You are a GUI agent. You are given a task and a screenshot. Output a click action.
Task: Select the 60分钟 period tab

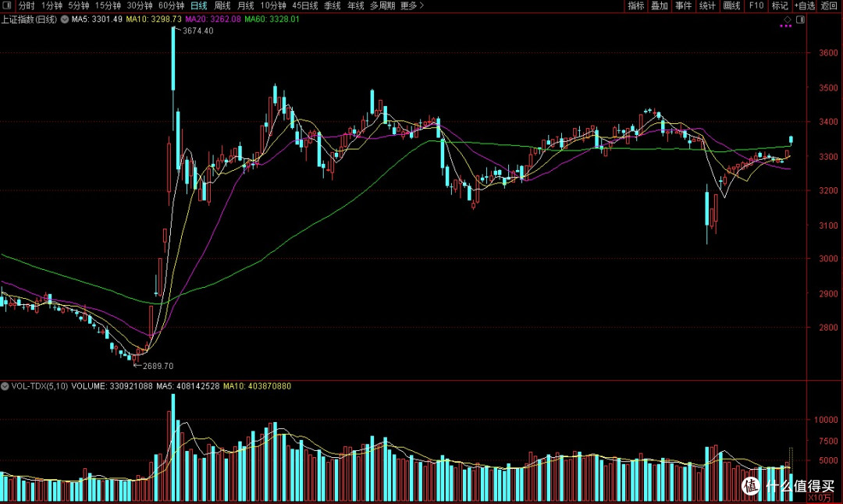[x=171, y=5]
